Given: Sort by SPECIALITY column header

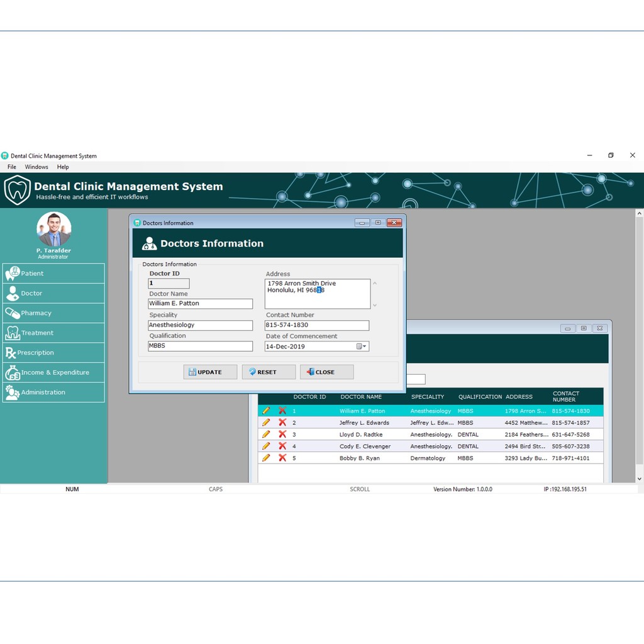Looking at the screenshot, I should click(428, 397).
